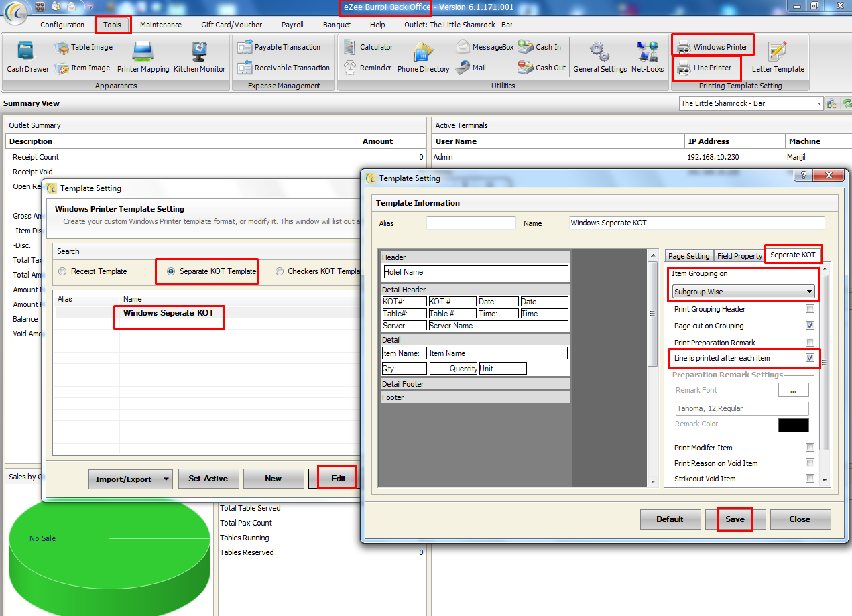Open the Payroll menu
This screenshot has height=616, width=852.
292,25
